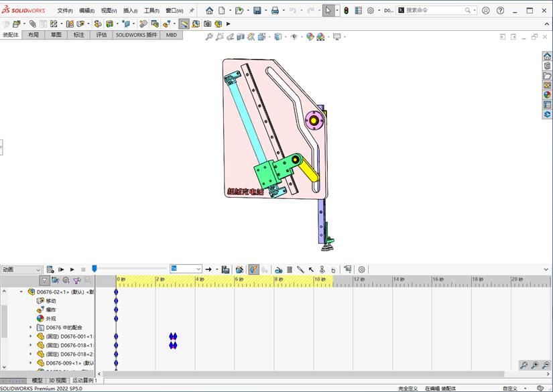Select the 外观 tree item
Image resolution: width=553 pixels, height=392 pixels.
[46, 319]
